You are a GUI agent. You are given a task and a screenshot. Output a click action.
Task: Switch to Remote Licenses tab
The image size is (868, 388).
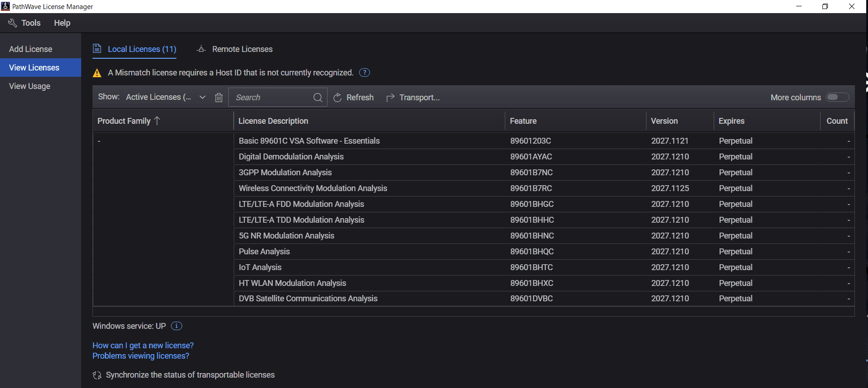pyautogui.click(x=242, y=49)
